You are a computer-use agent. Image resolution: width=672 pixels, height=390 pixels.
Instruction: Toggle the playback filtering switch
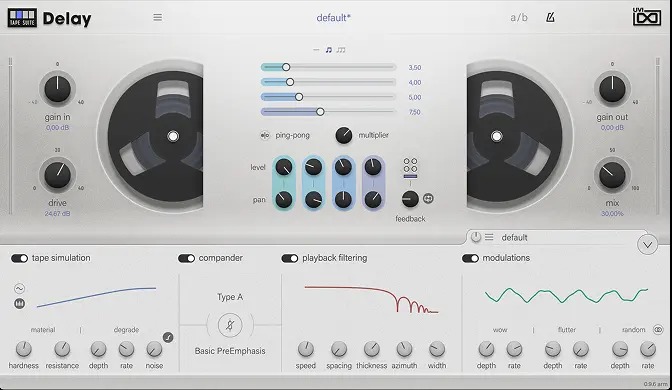point(290,258)
